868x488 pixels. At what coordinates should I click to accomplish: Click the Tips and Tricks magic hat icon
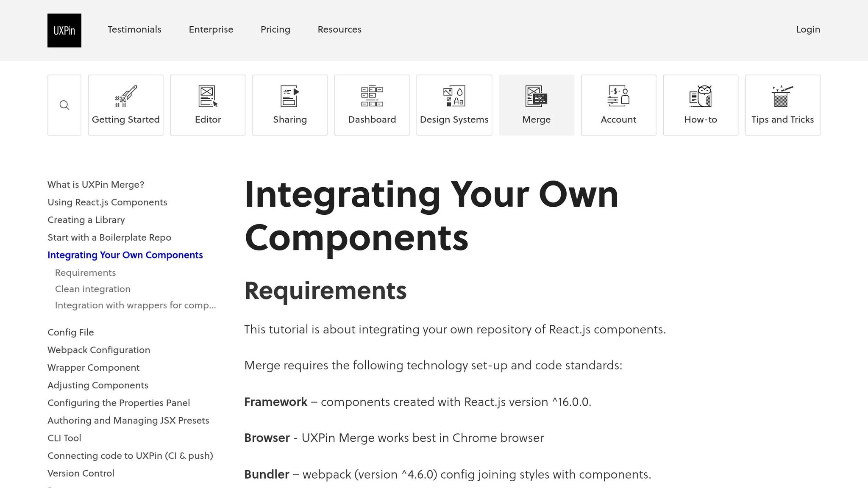pyautogui.click(x=783, y=96)
